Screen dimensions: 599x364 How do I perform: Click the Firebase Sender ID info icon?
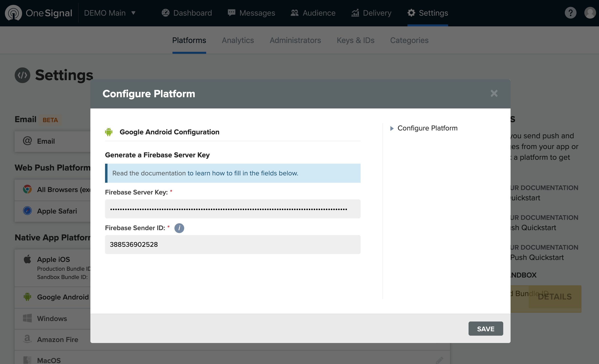(x=179, y=228)
